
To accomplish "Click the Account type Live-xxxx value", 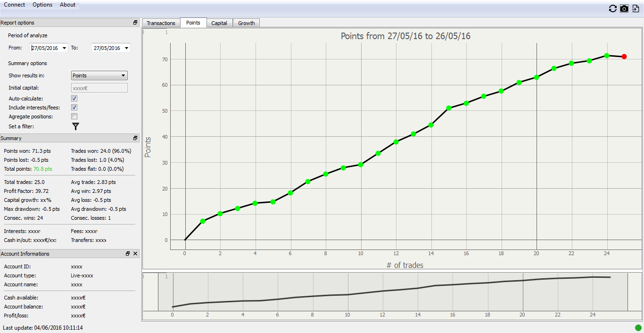I will click(82, 275).
